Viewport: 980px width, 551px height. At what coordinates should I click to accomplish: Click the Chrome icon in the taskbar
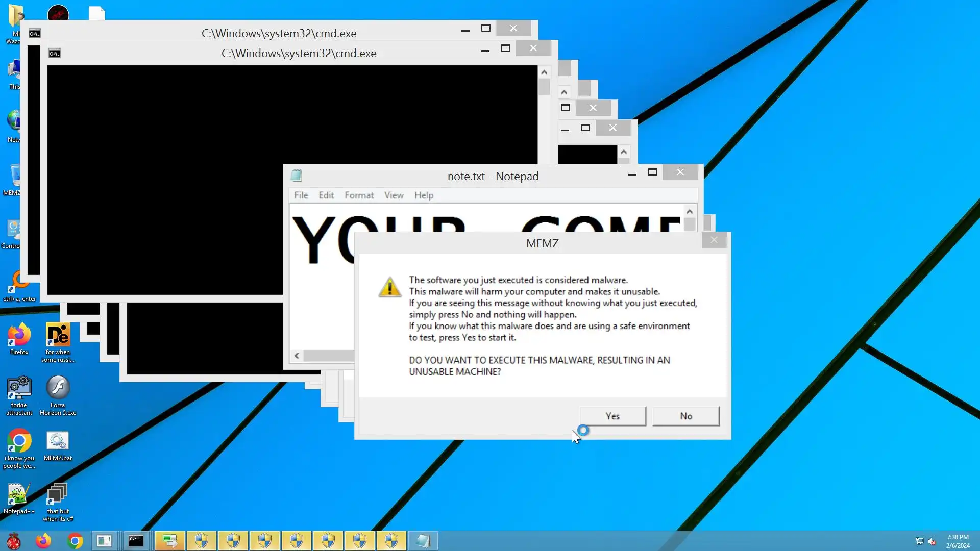pyautogui.click(x=75, y=541)
